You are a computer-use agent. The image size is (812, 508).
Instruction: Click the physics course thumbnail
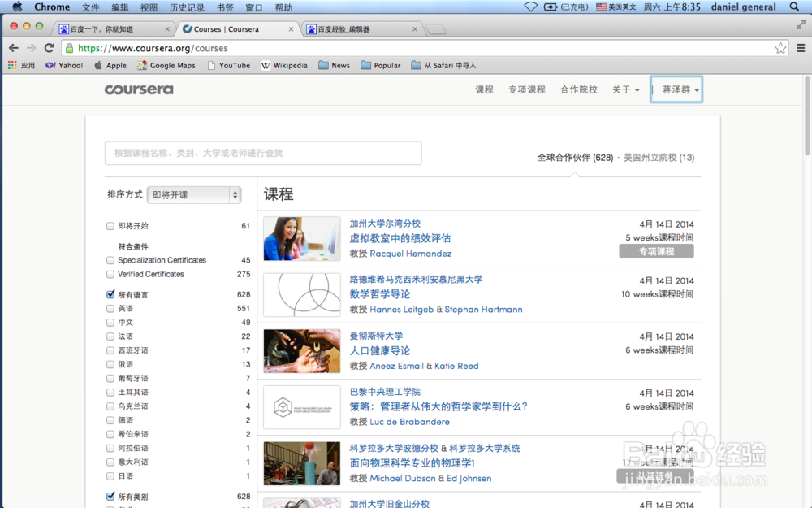[x=302, y=463]
